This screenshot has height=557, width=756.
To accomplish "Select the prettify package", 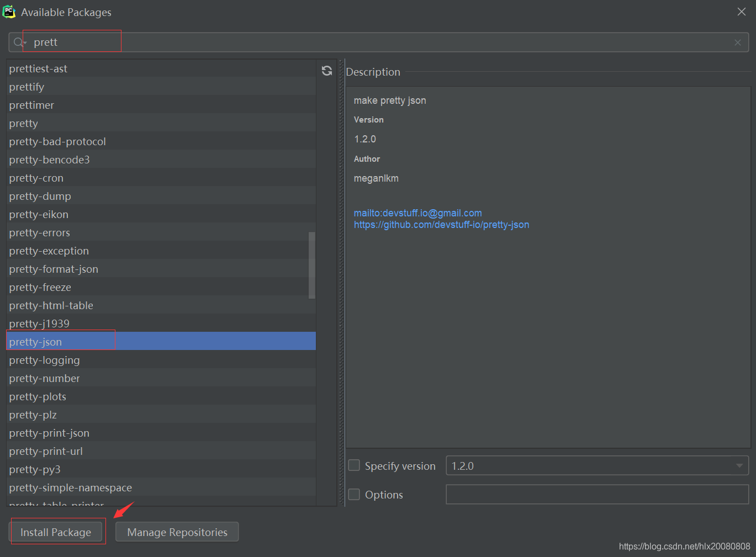I will [x=161, y=87].
